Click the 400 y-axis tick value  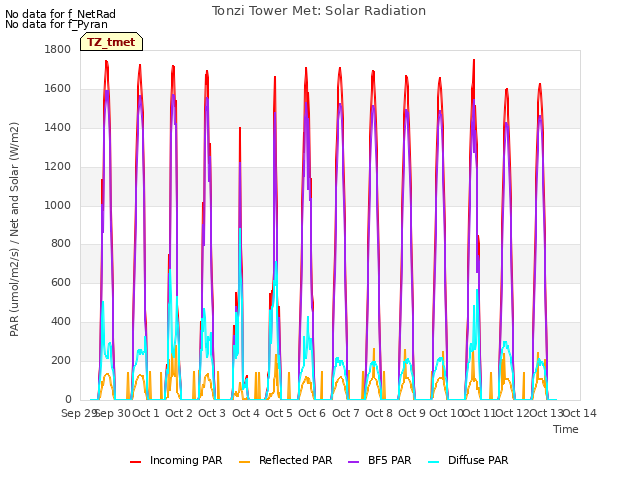[61, 322]
